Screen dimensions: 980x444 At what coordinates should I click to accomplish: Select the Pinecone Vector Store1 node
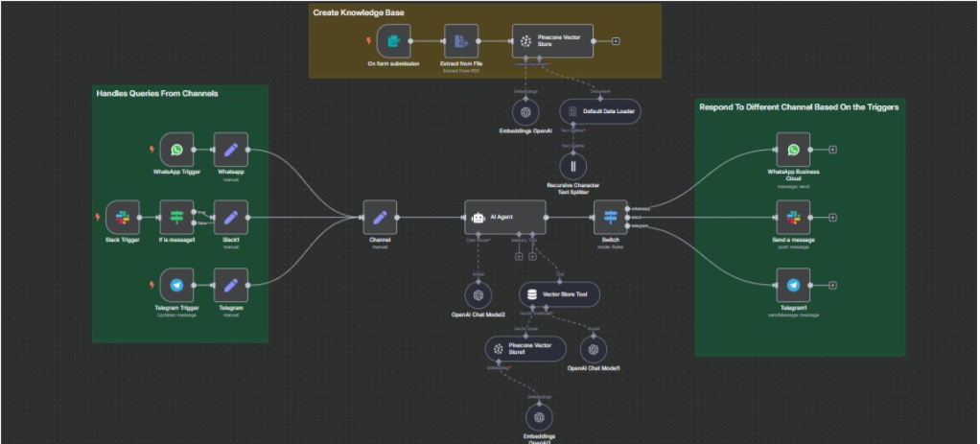[525, 348]
